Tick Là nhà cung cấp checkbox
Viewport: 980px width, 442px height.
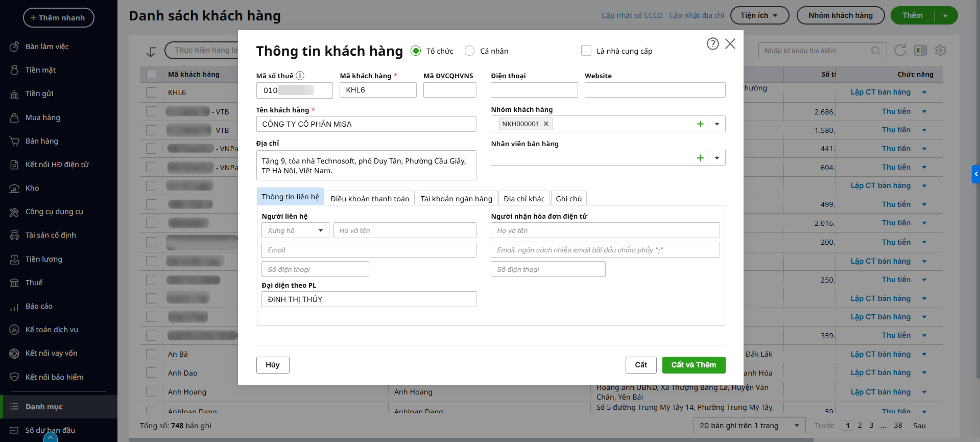pyautogui.click(x=586, y=51)
